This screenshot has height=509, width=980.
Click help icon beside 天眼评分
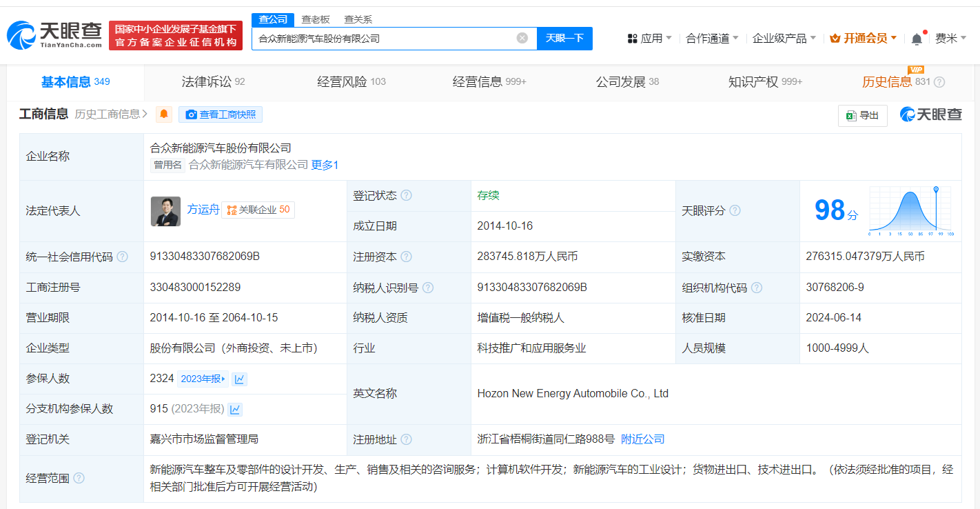pos(735,210)
